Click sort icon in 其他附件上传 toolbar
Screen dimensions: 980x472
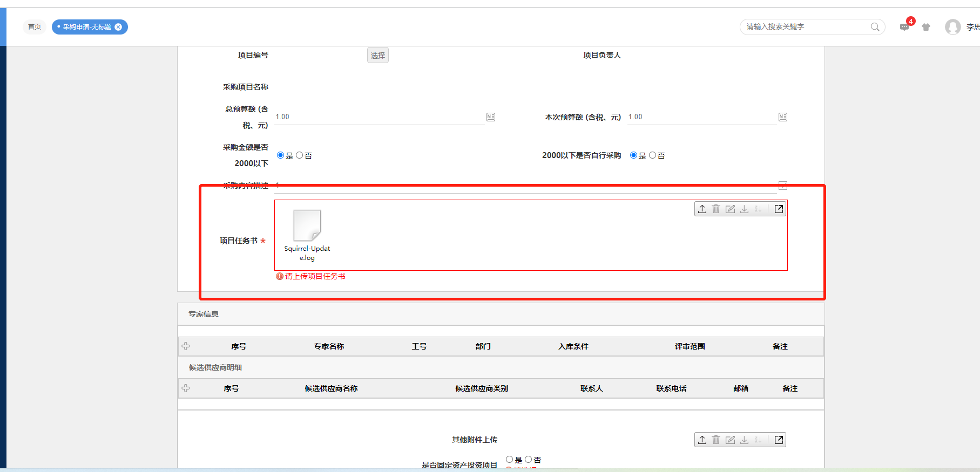pos(758,440)
